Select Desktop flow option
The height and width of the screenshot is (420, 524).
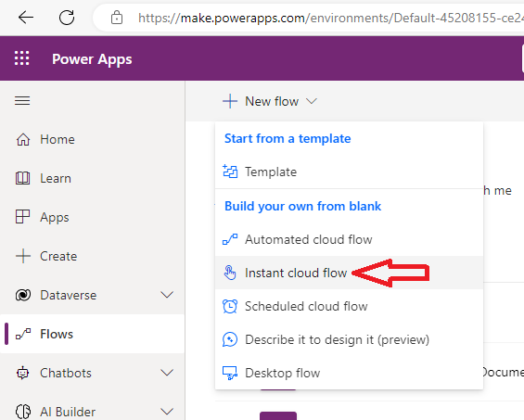pos(282,374)
